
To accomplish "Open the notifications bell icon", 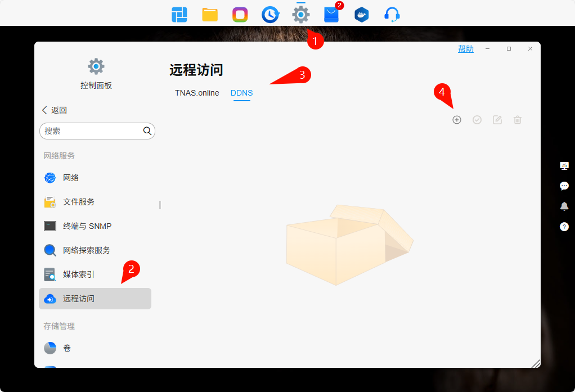I will pos(564,206).
